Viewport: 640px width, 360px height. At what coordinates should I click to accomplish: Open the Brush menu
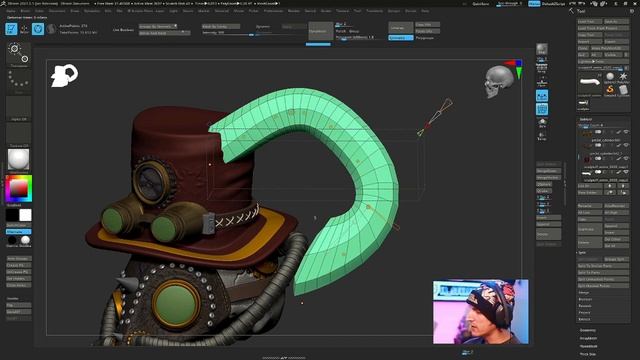25,11
